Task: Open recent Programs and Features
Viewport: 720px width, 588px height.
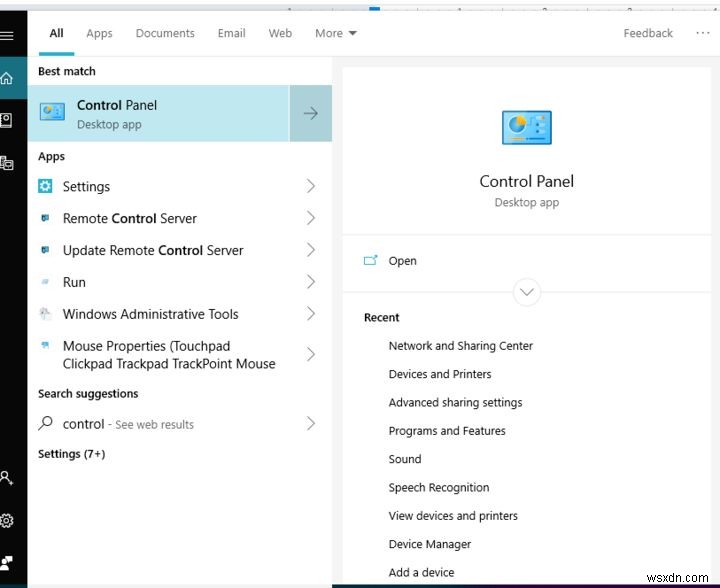Action: 447,431
